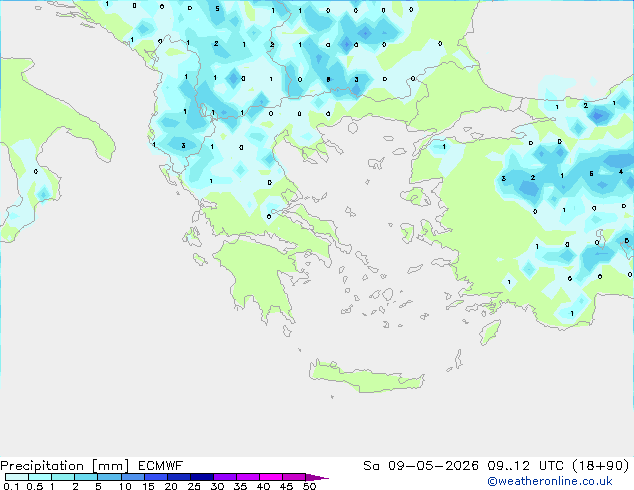
Task: Click the 1–2 mm legend color box
Action: click(x=63, y=477)
